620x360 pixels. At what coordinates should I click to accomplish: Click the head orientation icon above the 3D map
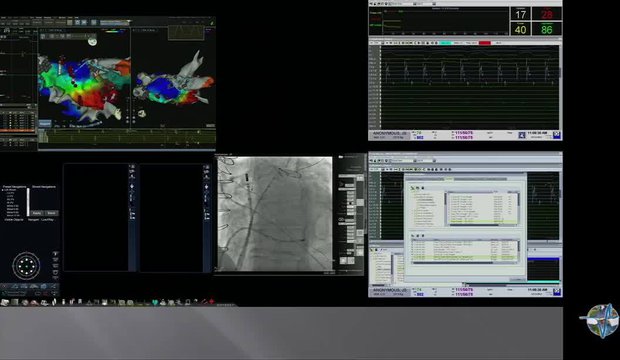pyautogui.click(x=92, y=40)
